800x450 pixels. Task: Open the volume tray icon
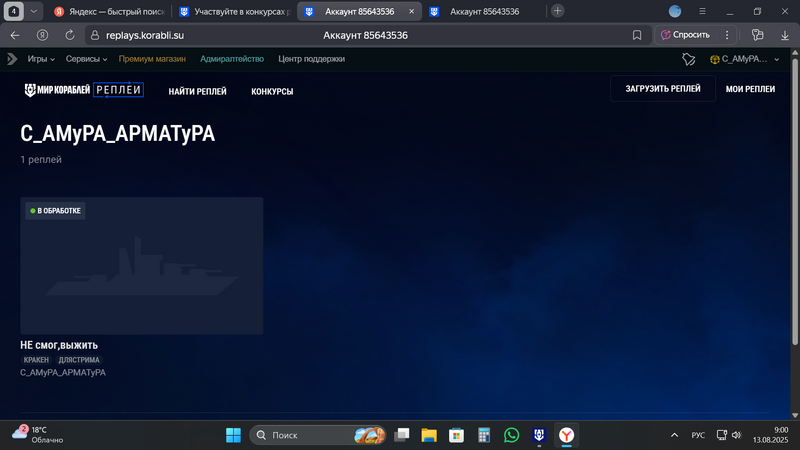(x=736, y=435)
